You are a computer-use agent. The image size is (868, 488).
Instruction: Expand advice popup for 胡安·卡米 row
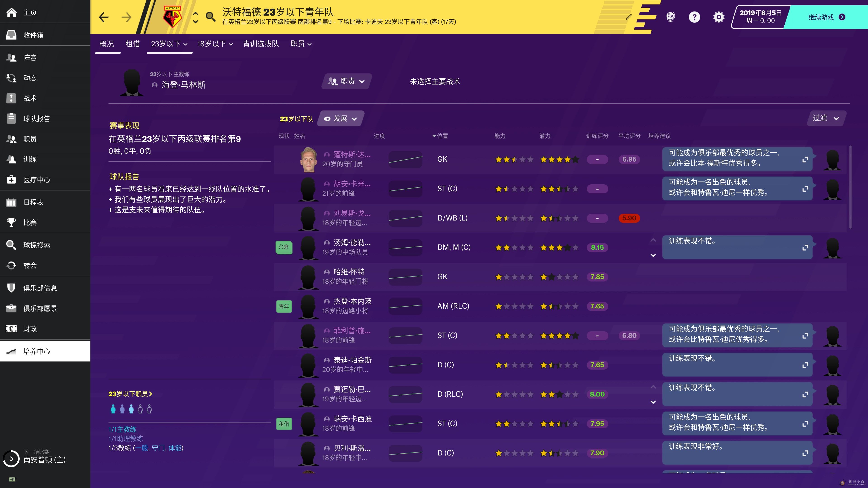tap(805, 189)
